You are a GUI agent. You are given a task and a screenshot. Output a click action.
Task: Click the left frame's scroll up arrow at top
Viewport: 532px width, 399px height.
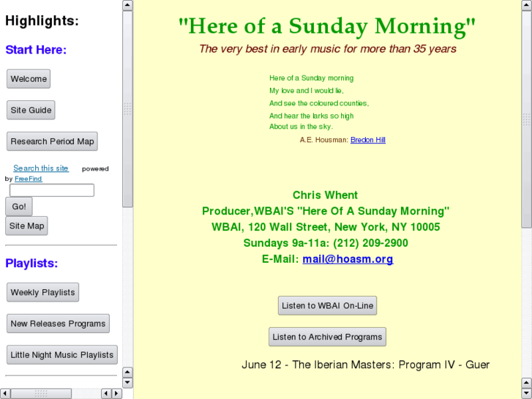click(x=127, y=5)
